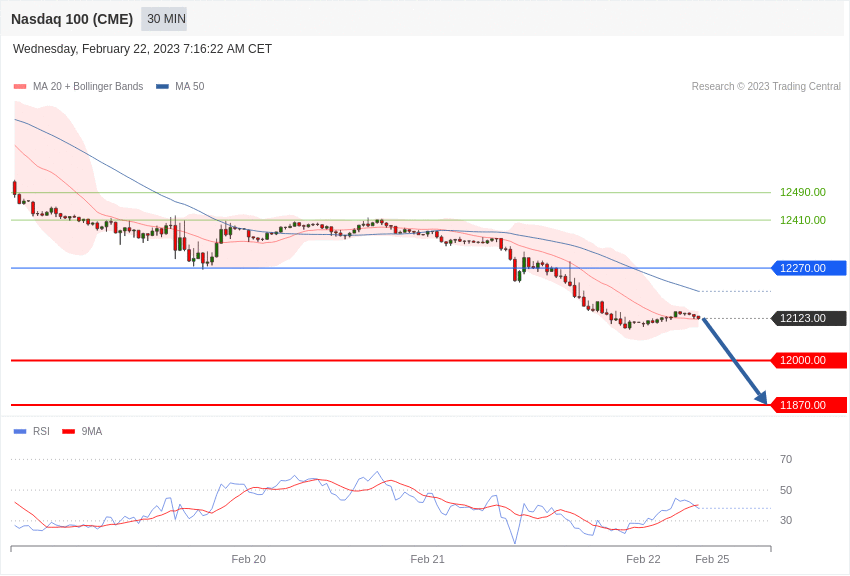Screen dimensions: 850x576
Task: Select the blue 12270.00 pivot price tag
Action: pyautogui.click(x=808, y=268)
